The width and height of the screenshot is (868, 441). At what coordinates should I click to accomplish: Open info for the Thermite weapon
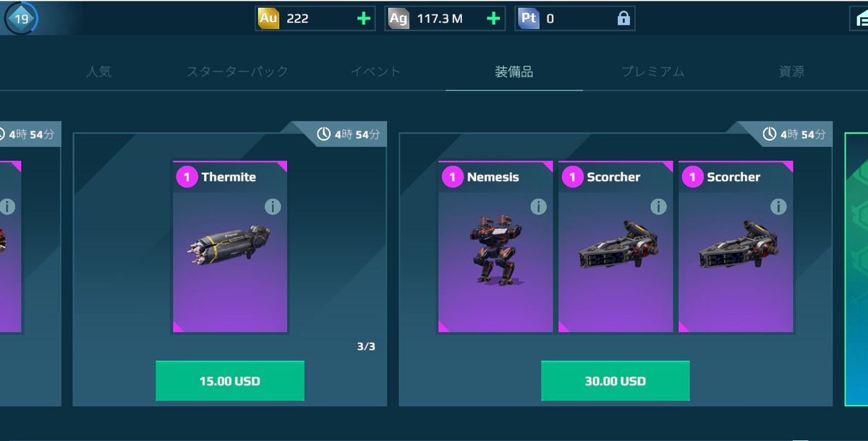coord(272,207)
